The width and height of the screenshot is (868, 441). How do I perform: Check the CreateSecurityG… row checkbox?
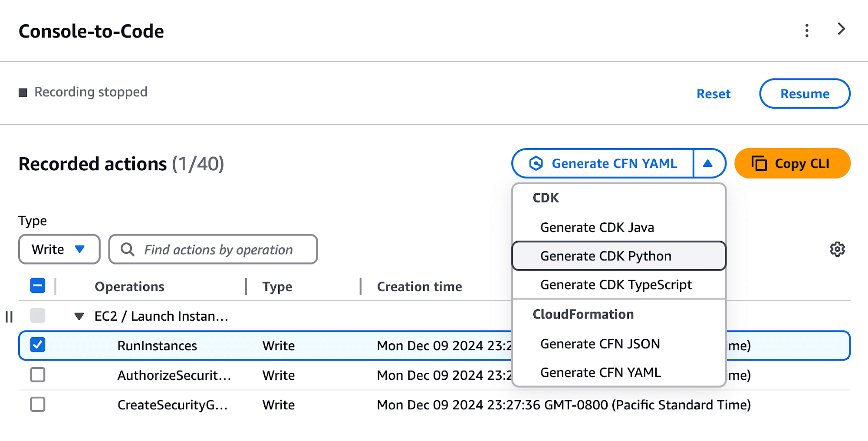[38, 404]
